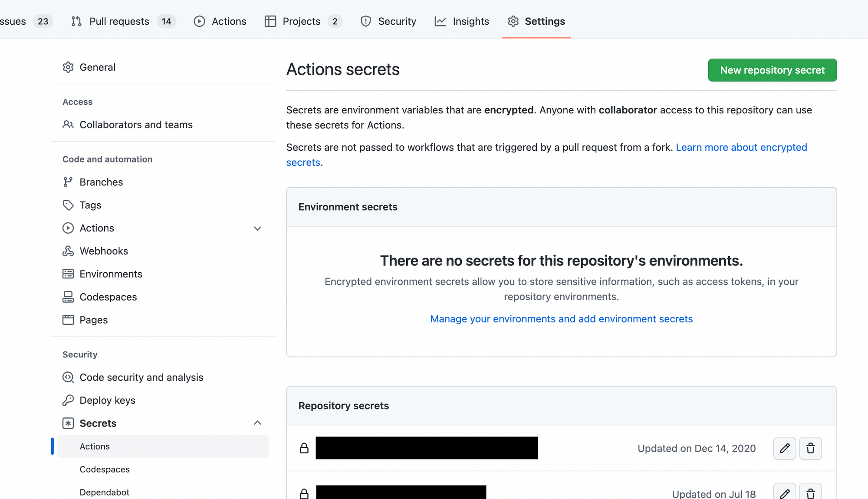
Task: Click the Tags tag icon in sidebar
Action: coord(68,205)
